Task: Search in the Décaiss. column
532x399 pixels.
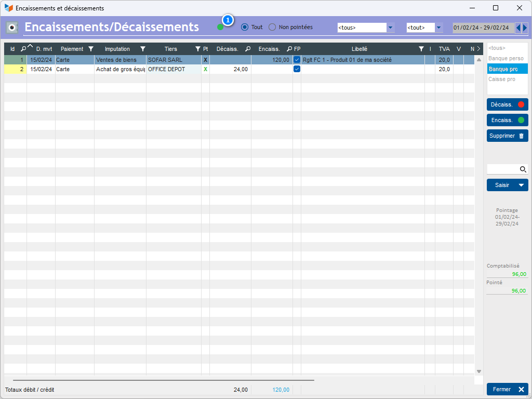Action: (248, 49)
